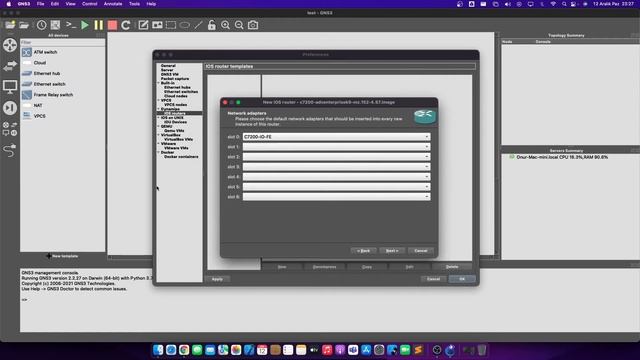This screenshot has width=640, height=360.
Task: Open the slot 0 adapter dropdown
Action: (336, 137)
